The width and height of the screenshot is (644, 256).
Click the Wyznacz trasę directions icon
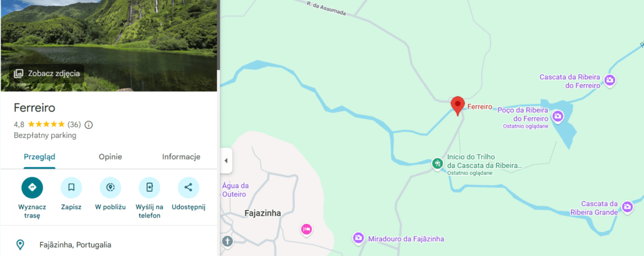click(32, 187)
